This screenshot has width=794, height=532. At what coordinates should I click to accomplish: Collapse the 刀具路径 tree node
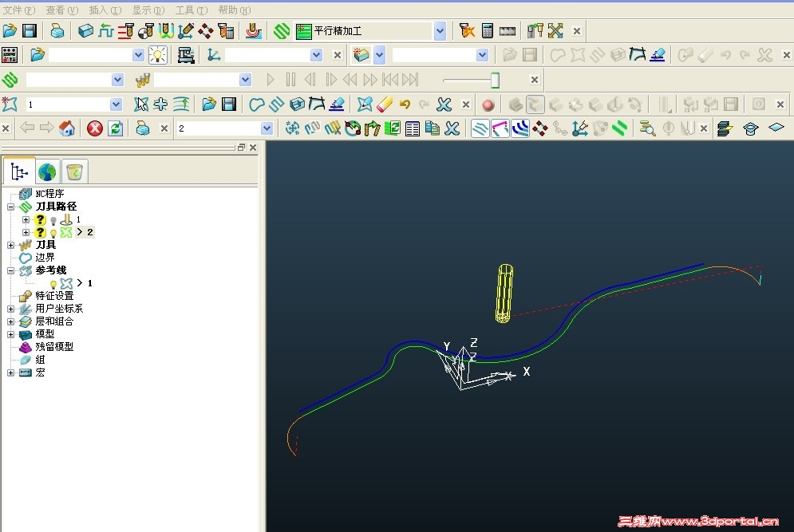10,207
